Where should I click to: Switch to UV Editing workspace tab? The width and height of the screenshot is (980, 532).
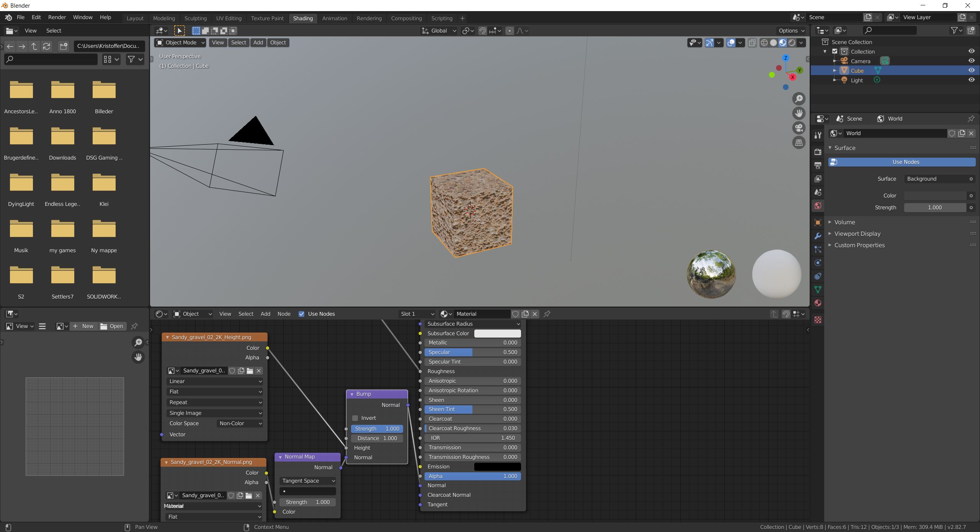tap(229, 18)
